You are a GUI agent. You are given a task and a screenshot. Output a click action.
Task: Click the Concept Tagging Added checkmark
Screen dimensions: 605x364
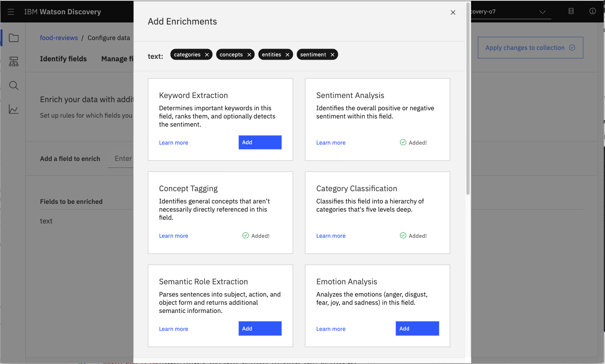coord(245,235)
